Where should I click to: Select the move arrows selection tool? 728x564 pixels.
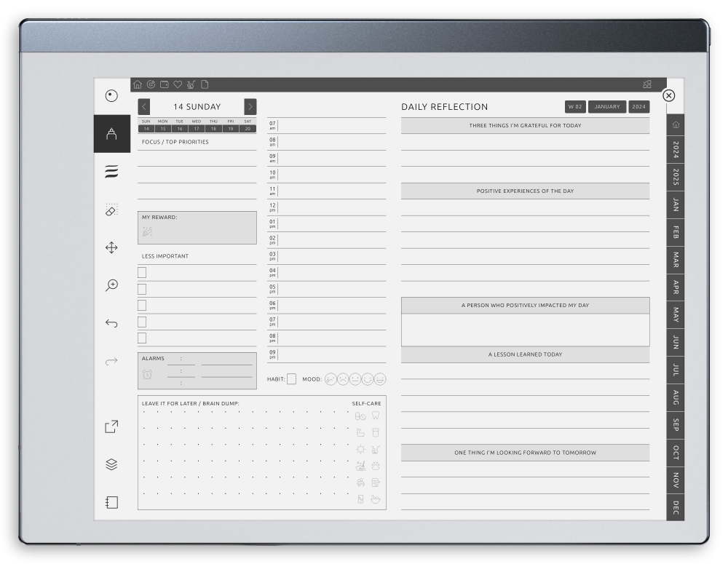[x=112, y=247]
